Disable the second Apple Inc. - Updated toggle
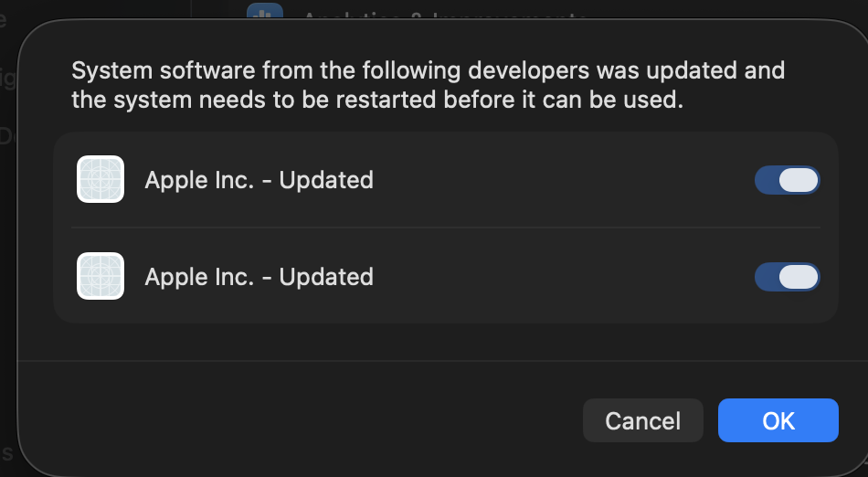Screen dimensions: 868x477 [x=788, y=277]
